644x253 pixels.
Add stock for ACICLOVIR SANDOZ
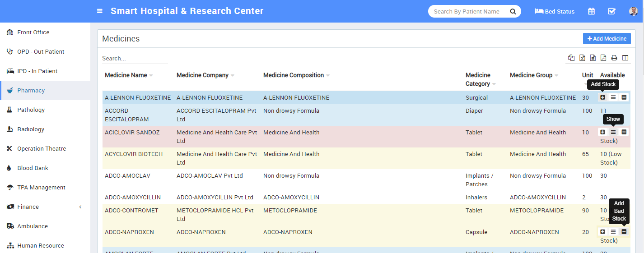click(x=602, y=132)
